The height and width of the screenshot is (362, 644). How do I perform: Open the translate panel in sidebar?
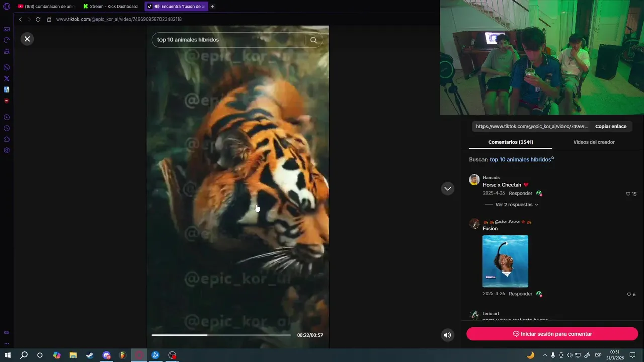pos(7,89)
